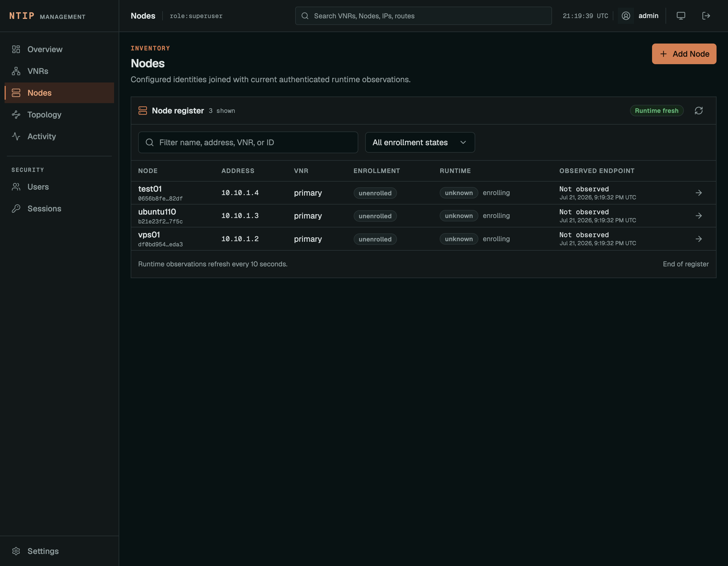
Task: Click node ID b21e23f2…7f5c
Action: [160, 221]
